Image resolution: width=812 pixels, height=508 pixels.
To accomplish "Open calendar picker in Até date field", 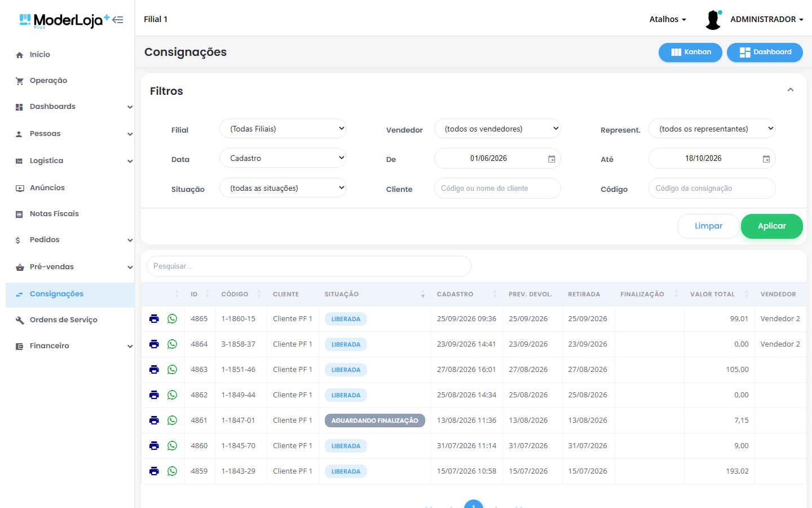I will [766, 159].
